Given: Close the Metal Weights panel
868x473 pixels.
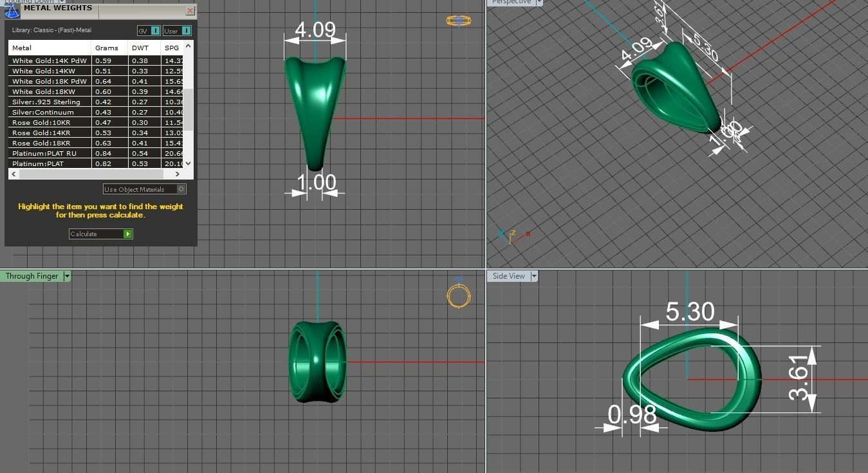Looking at the screenshot, I should (x=190, y=11).
